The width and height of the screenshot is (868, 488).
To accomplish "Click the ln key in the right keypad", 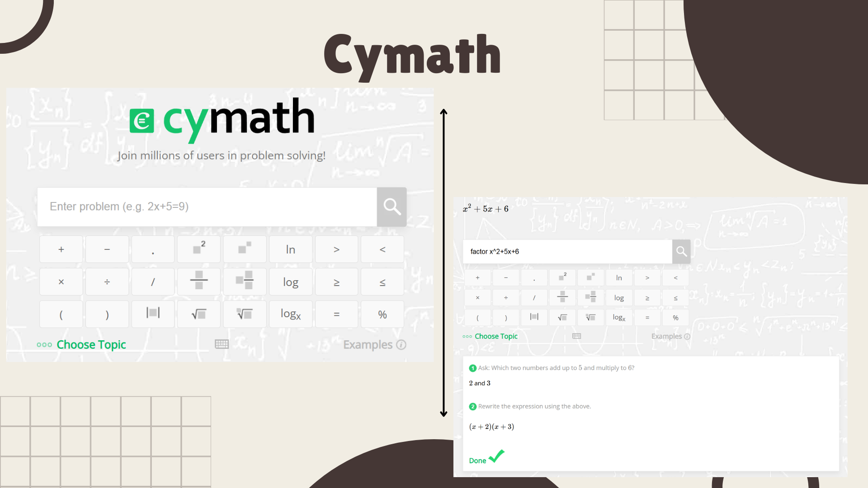I will [619, 278].
